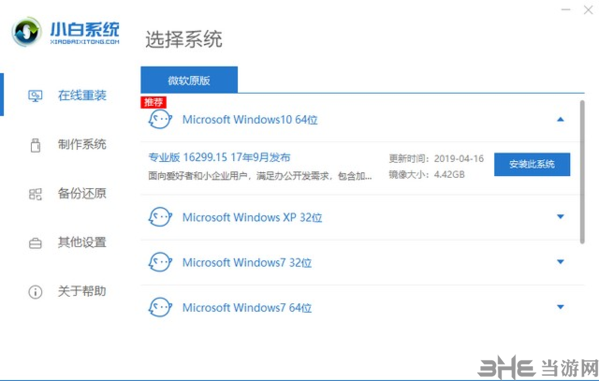Click the 制作系统 USB drive icon
Image resolution: width=599 pixels, height=381 pixels.
click(35, 145)
